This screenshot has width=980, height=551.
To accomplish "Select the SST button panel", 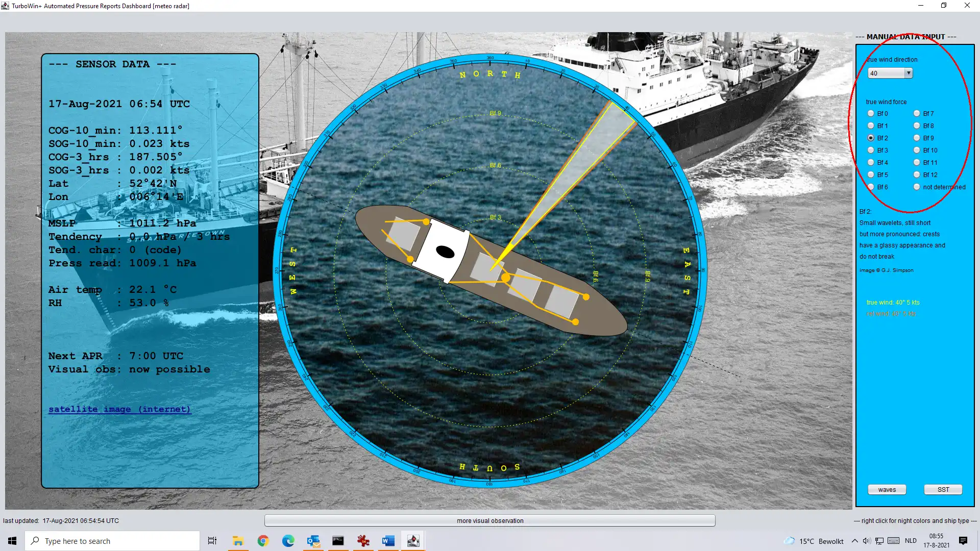I will [942, 489].
